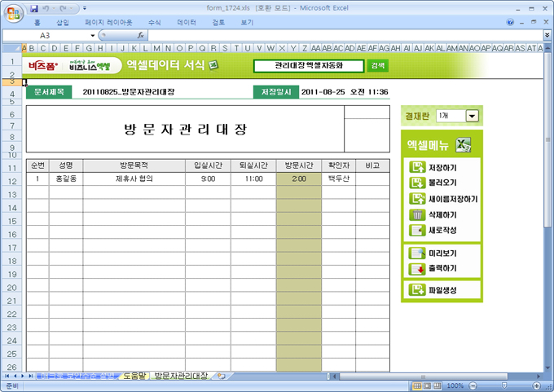Click the Excel Help question mark icon
This screenshot has height=392, width=554.
(510, 23)
